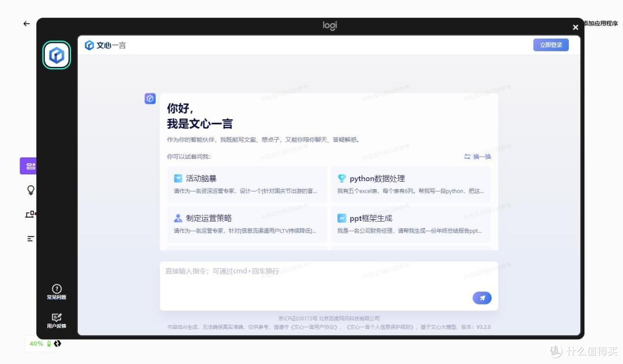The image size is (623, 364).
Task: Open 常见问题 help icon
Action: (57, 292)
